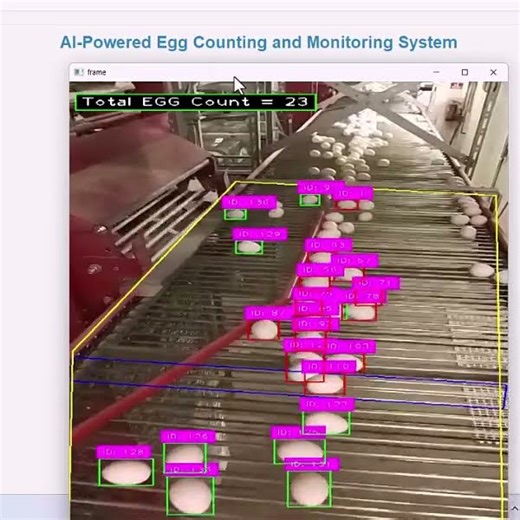This screenshot has height=520, width=520.
Task: Click the 'ID: 127' egg label
Action: tap(327, 404)
